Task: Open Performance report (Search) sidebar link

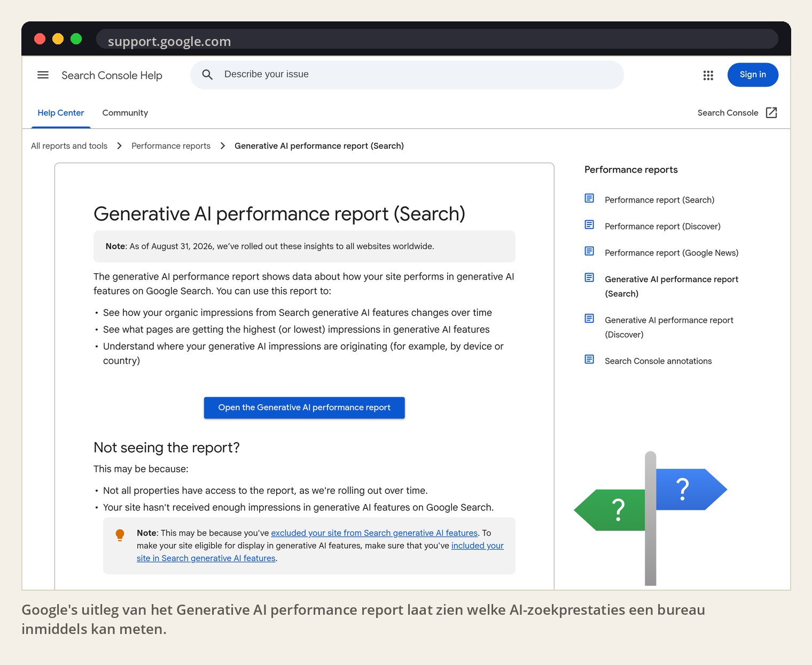Action: tap(659, 200)
